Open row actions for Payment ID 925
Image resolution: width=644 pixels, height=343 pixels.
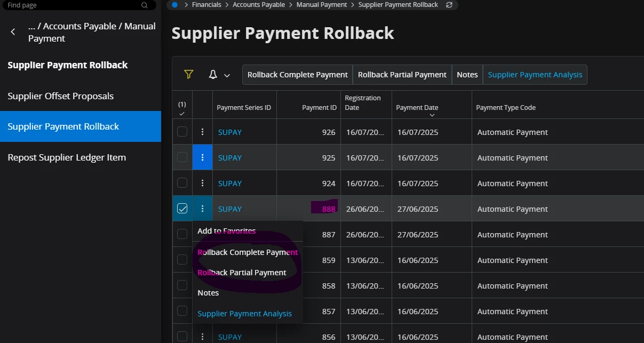[202, 157]
